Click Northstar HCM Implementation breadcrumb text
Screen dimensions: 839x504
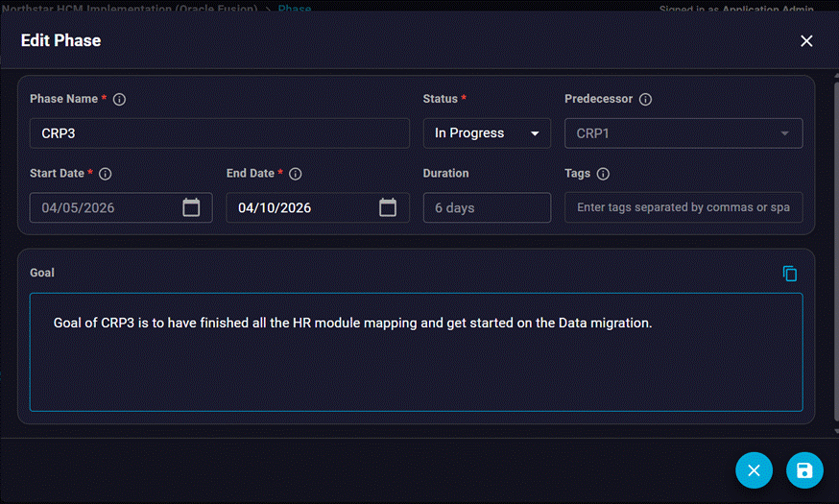[130, 9]
